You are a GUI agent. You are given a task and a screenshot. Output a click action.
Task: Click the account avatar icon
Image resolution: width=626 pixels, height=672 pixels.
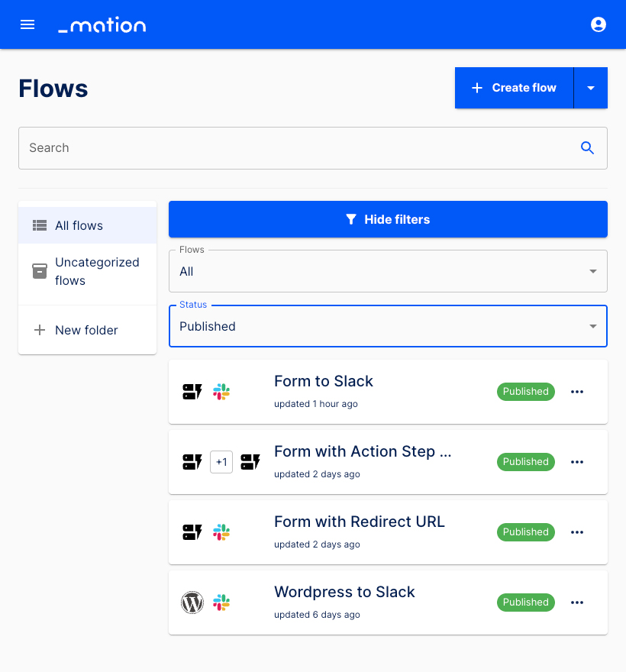(599, 24)
